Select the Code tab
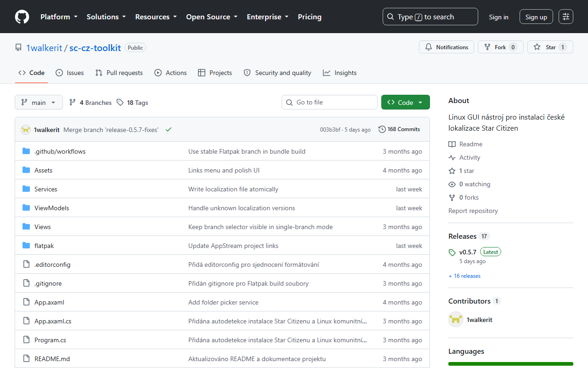 click(x=31, y=73)
